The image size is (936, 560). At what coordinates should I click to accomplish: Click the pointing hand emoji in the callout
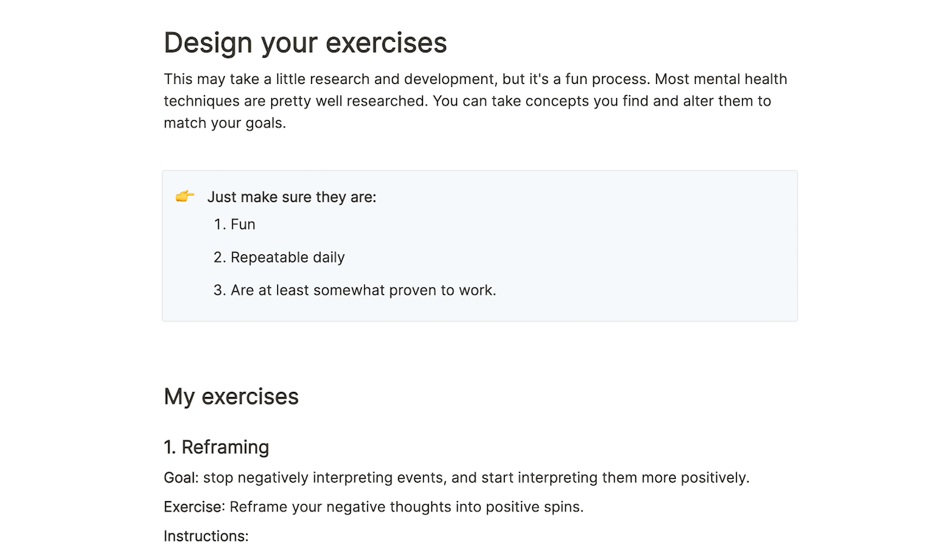185,197
